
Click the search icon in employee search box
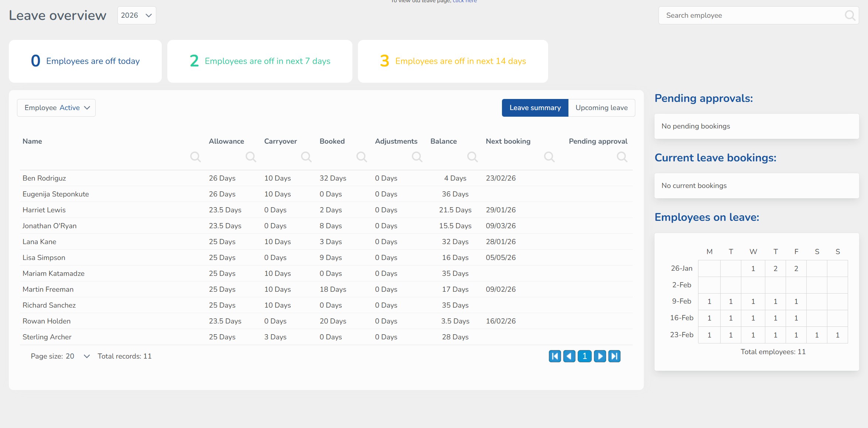[850, 15]
